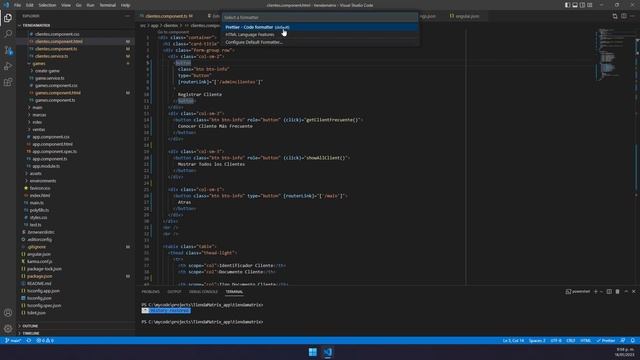640x360 pixels.
Task: Switch to the Output panel tab
Action: 174,292
